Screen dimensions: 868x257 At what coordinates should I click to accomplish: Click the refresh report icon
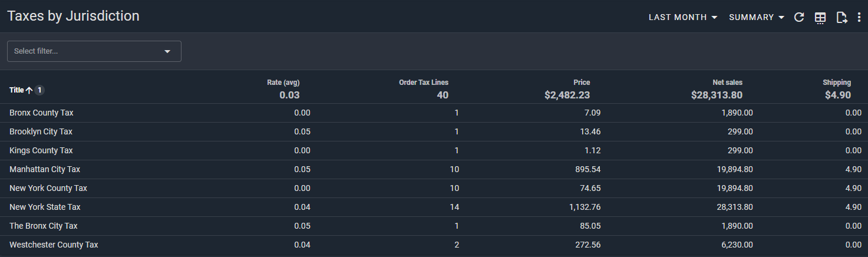[x=799, y=18]
